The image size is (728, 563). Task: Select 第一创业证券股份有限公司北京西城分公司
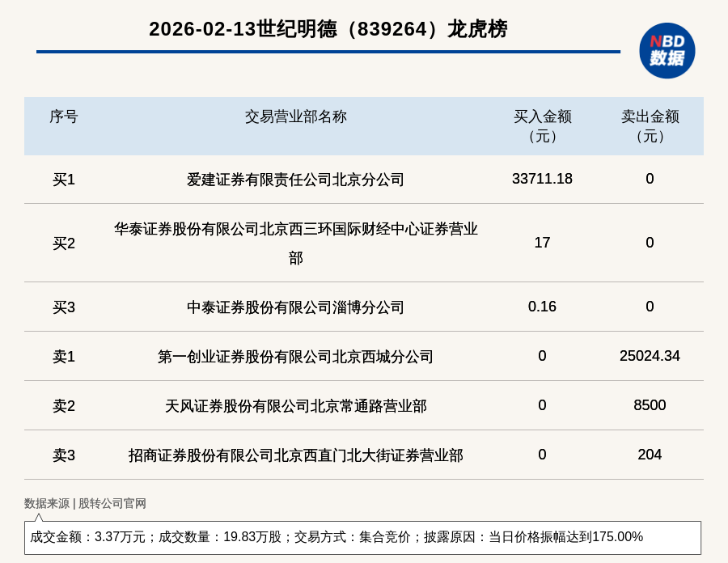[x=295, y=357]
